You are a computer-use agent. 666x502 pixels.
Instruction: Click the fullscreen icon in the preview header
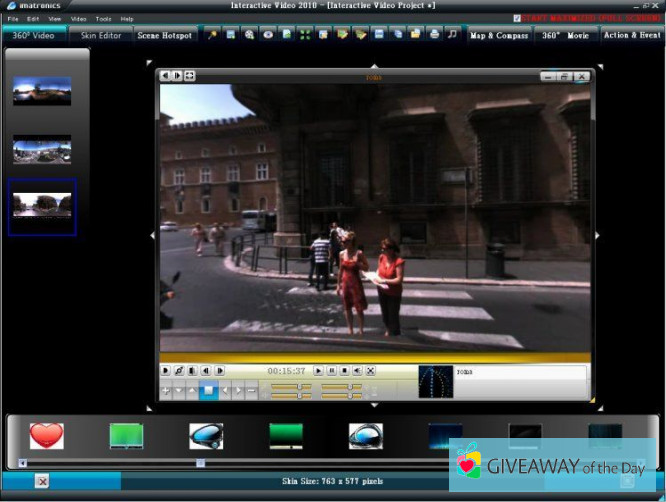point(190,76)
